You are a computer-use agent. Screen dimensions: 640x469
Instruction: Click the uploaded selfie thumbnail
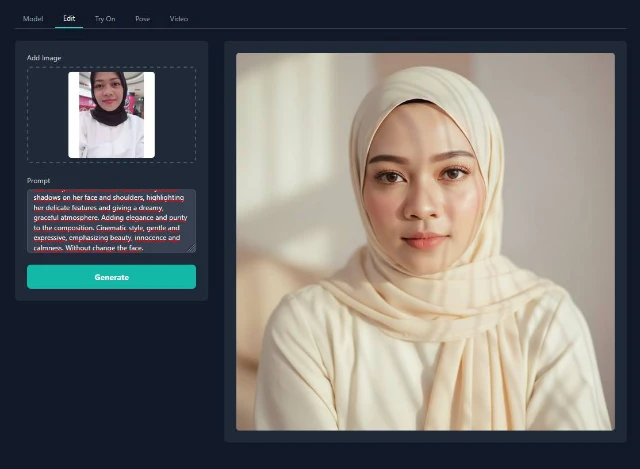coord(111,115)
